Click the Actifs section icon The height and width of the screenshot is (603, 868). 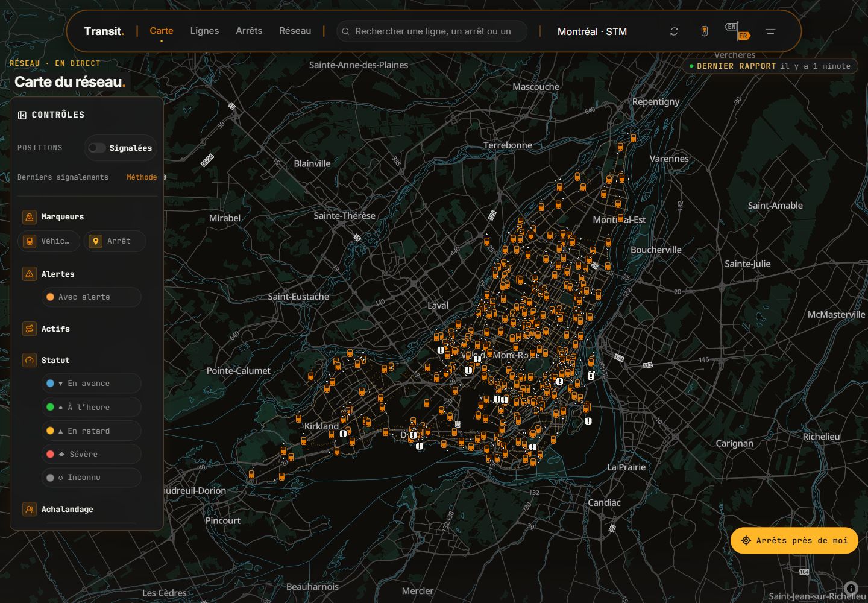tap(29, 329)
